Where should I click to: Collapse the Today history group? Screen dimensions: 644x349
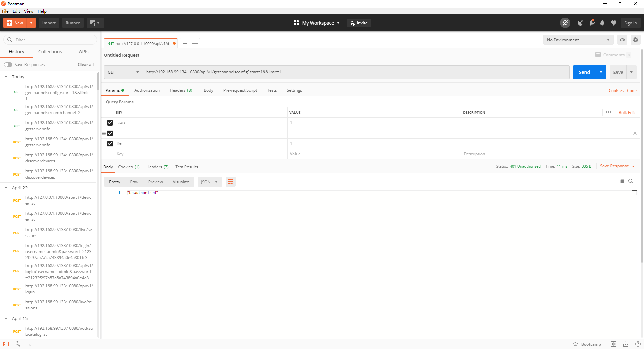click(x=6, y=77)
